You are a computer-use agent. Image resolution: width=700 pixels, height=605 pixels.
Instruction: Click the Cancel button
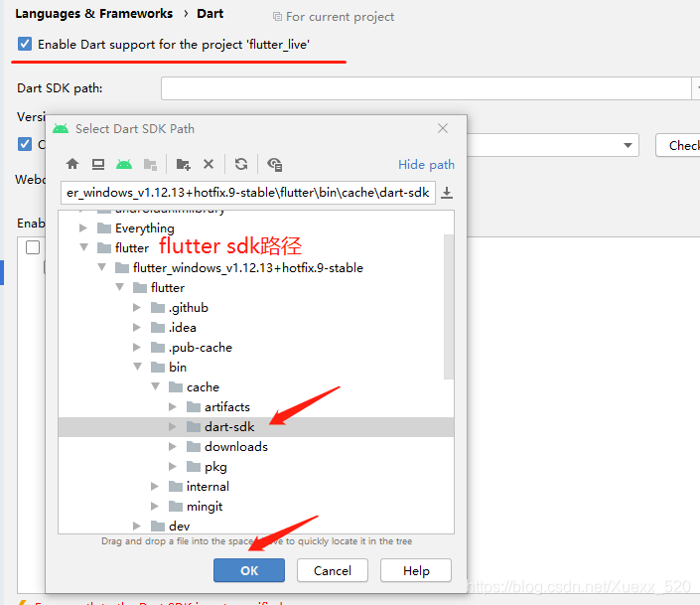pos(333,570)
